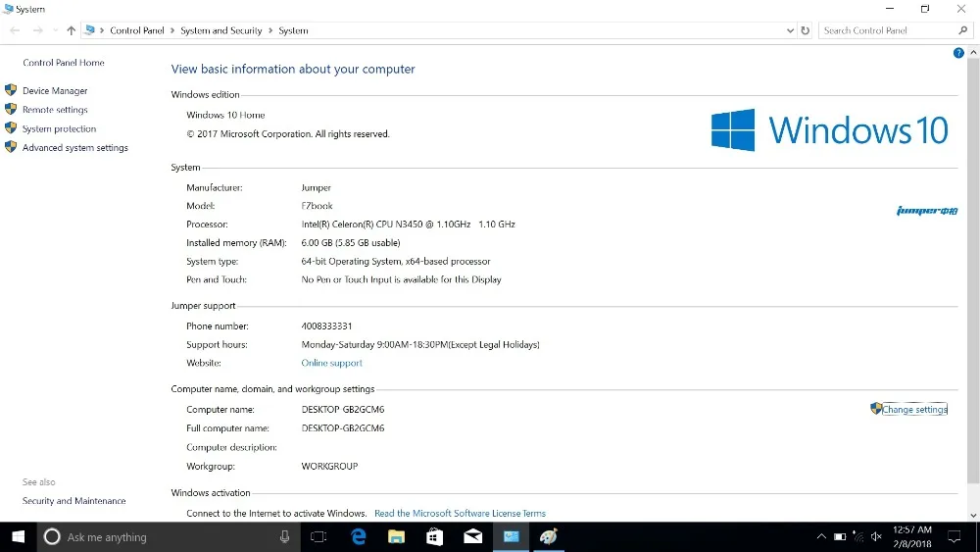Screen dimensions: 980x552
Task: Open address bar history dropdown
Action: click(790, 30)
